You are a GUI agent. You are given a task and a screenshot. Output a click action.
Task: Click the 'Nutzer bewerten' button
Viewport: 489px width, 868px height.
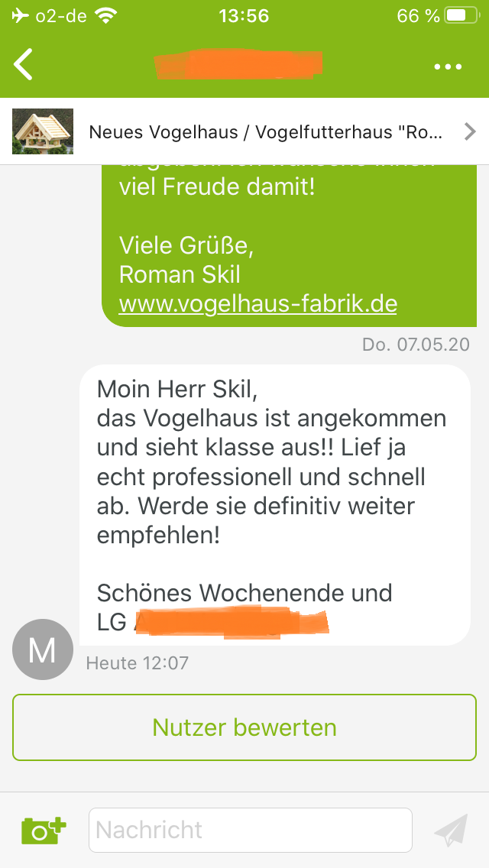point(244,727)
